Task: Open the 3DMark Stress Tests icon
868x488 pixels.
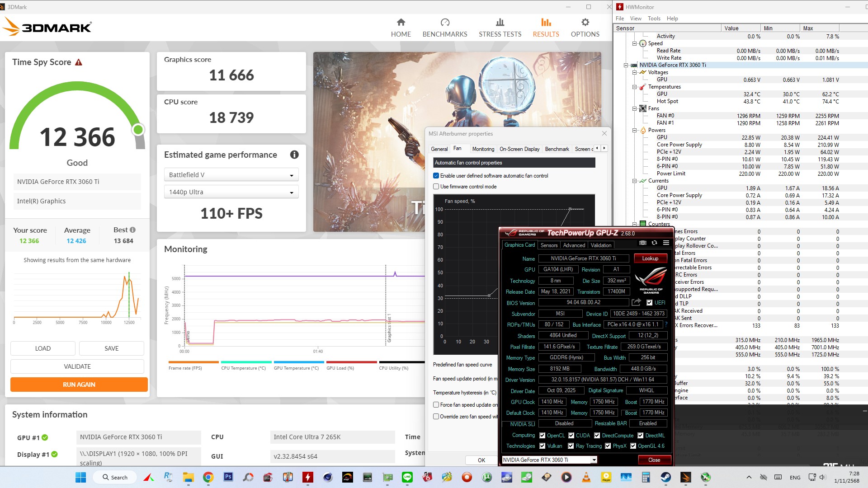Action: click(500, 23)
